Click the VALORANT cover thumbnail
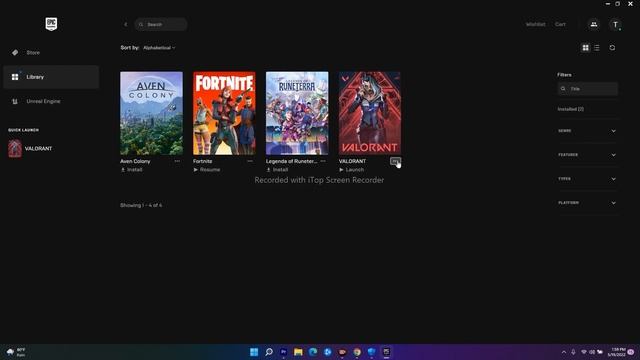This screenshot has width=640, height=360. pos(370,113)
